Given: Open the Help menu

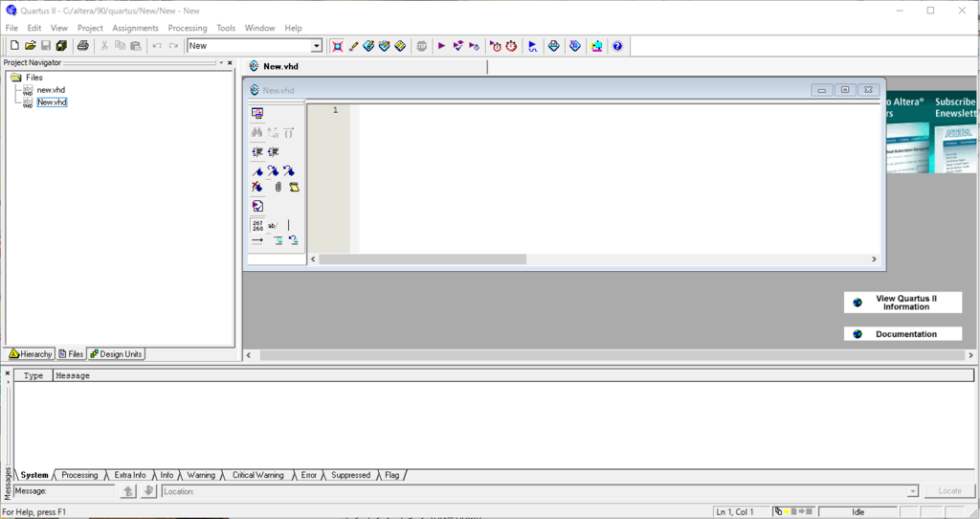Looking at the screenshot, I should (293, 28).
